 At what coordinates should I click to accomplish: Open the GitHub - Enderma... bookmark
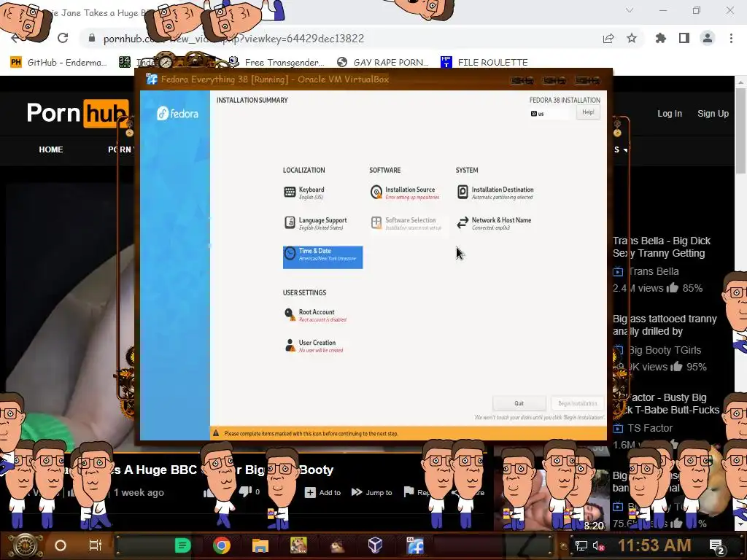pos(58,63)
